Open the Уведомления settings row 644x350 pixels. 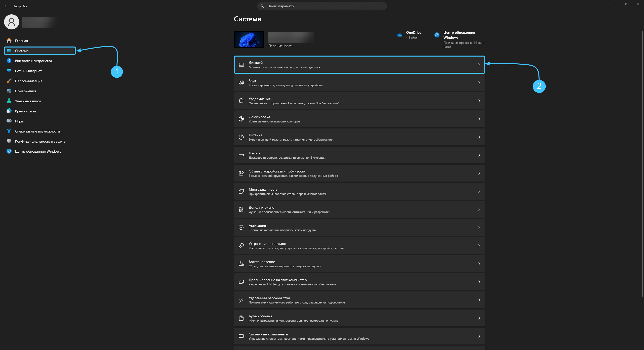[359, 101]
